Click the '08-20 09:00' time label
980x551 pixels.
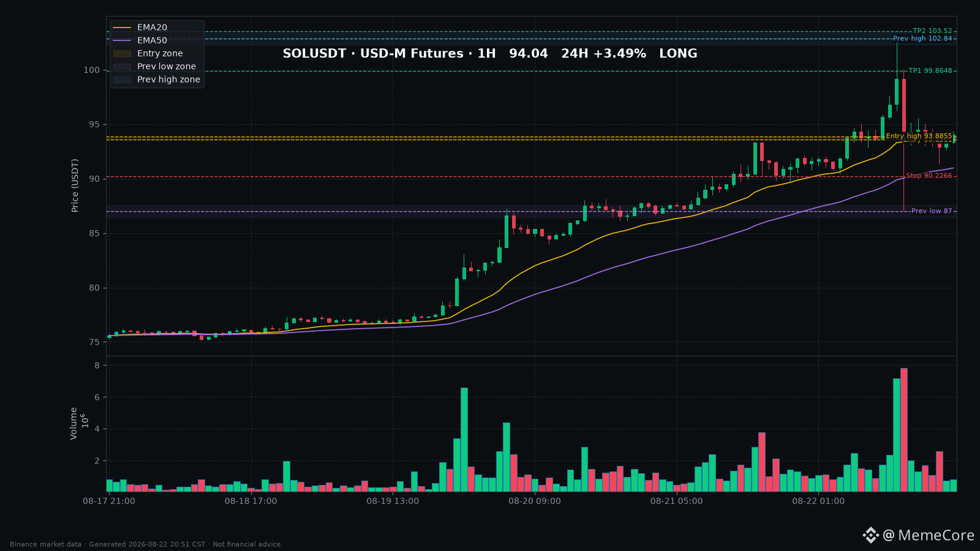tap(534, 501)
